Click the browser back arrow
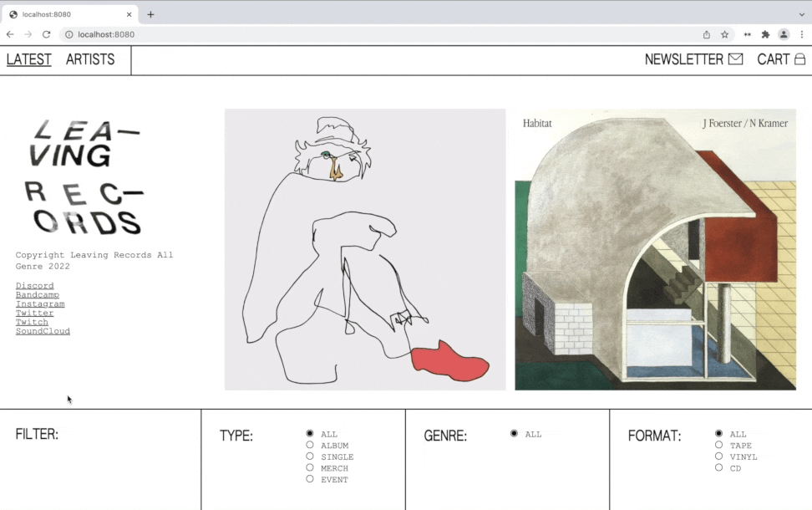This screenshot has height=510, width=812. [x=10, y=34]
